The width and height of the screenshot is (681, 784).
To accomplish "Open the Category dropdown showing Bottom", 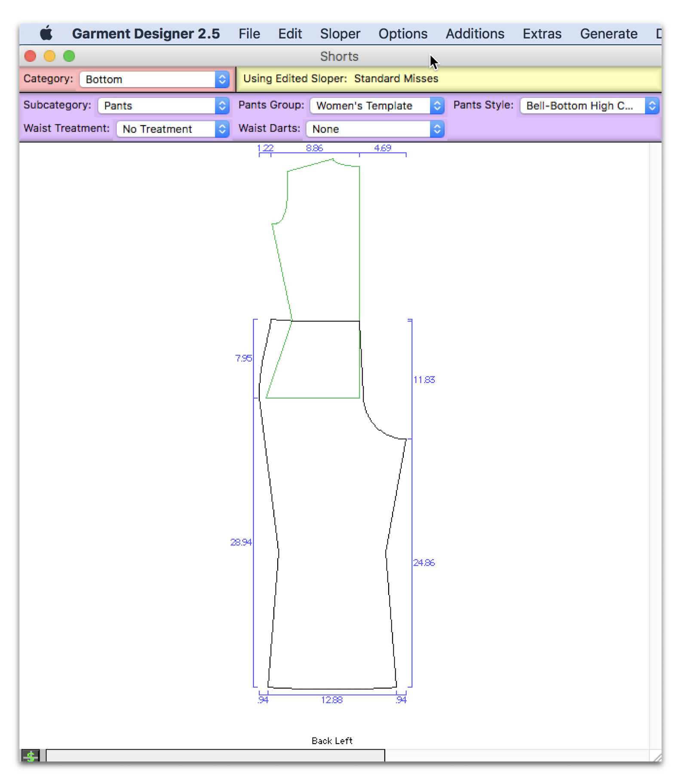I will pyautogui.click(x=154, y=80).
